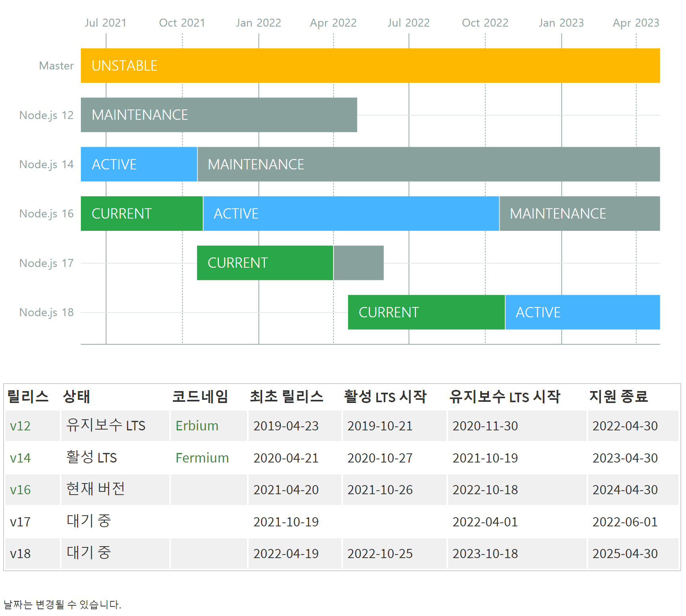The height and width of the screenshot is (616, 686).
Task: Click the Node.js 18 row label
Action: click(46, 312)
